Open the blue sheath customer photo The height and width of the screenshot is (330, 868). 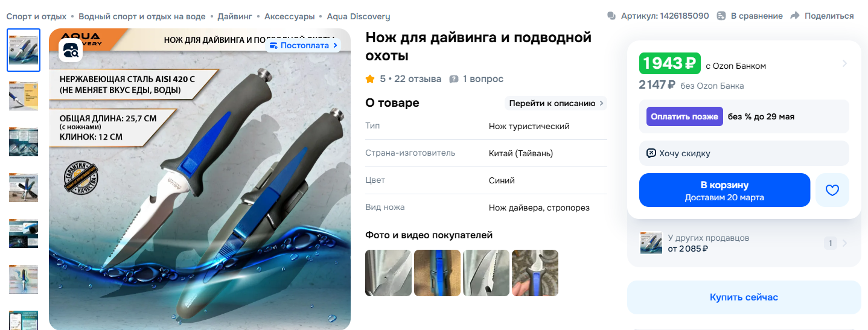[437, 273]
